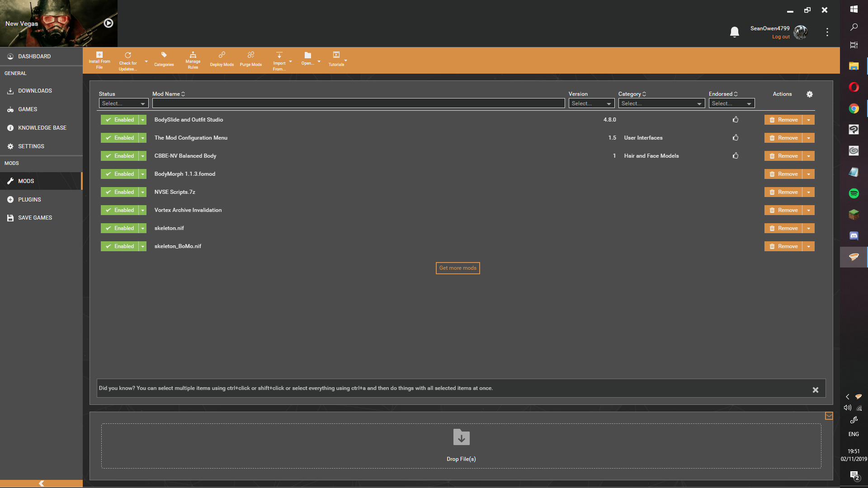Open Windows Start menu
The image size is (868, 488).
tap(854, 9)
